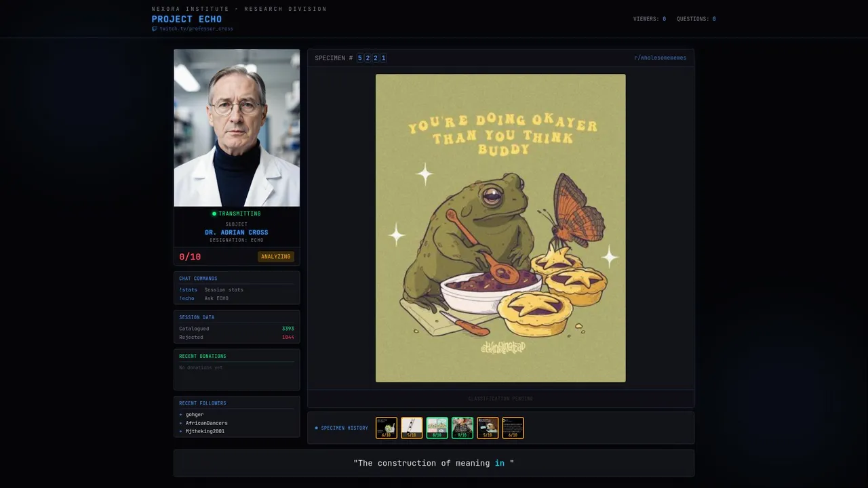The height and width of the screenshot is (488, 868).
Task: Click follower name gohger
Action: click(195, 415)
